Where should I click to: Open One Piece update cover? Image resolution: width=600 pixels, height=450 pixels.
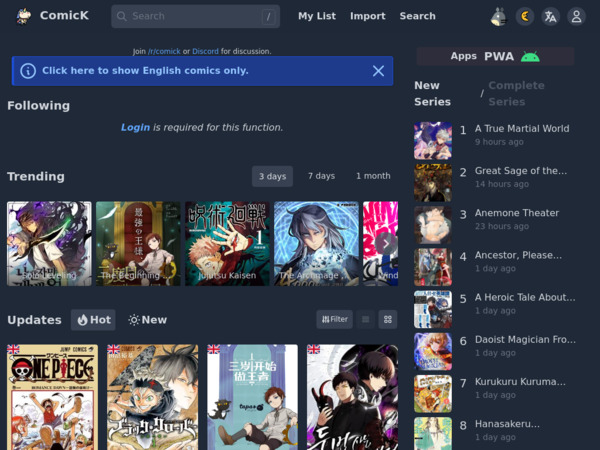click(52, 397)
